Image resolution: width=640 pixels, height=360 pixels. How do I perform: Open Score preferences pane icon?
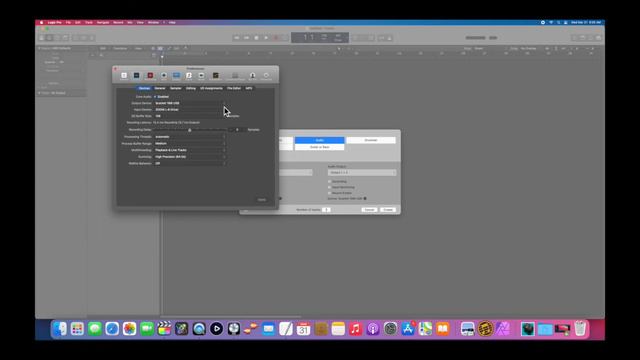pyautogui.click(x=189, y=76)
